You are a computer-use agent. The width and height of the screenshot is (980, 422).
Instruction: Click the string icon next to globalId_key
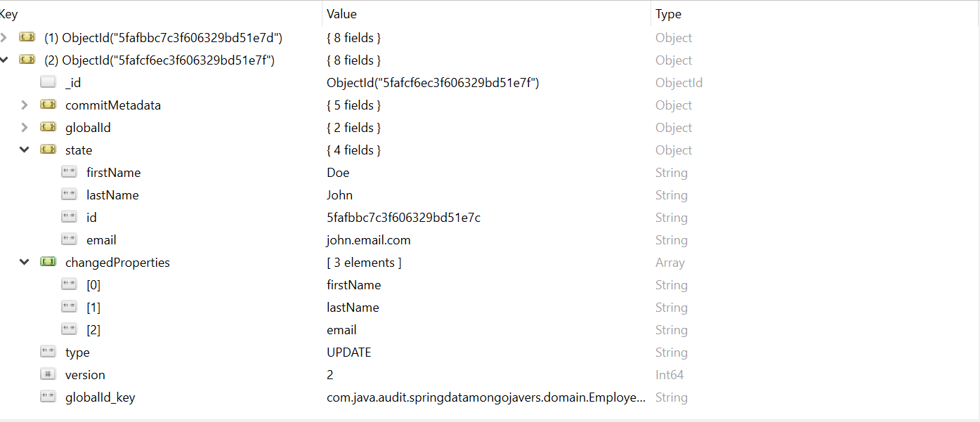coord(48,397)
